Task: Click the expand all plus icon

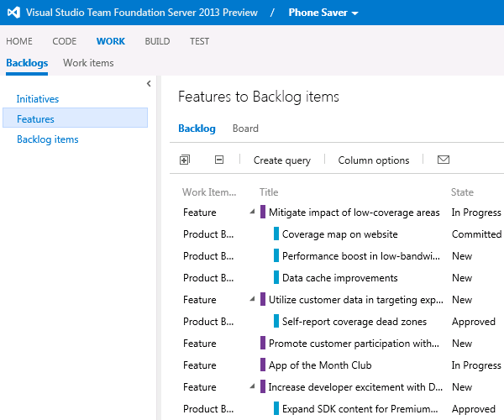Action: click(185, 160)
